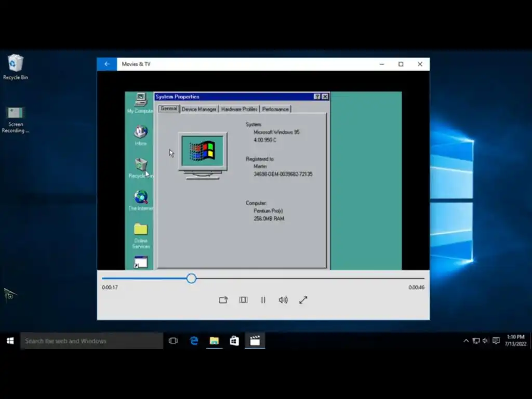Click the Movies & TV taskbar icon
The height and width of the screenshot is (399, 532).
(255, 341)
